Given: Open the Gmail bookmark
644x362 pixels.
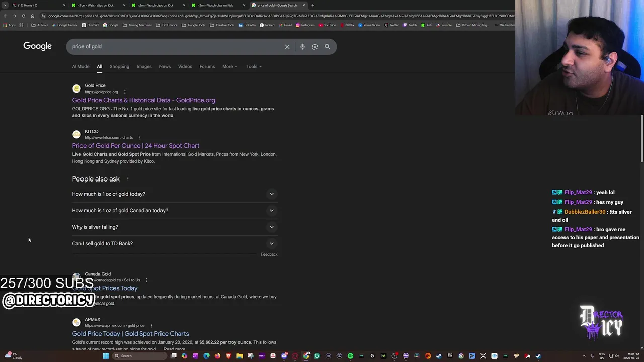Looking at the screenshot, I should [x=285, y=25].
